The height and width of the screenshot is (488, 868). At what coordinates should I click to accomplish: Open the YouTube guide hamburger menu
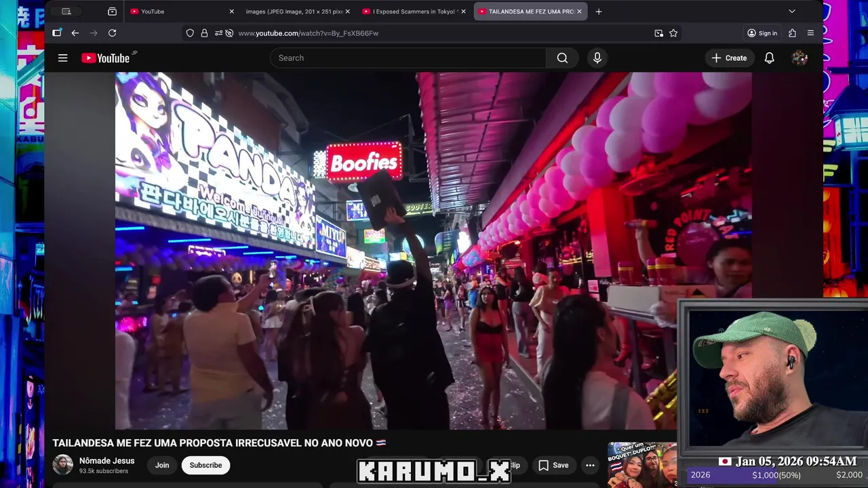coord(62,58)
